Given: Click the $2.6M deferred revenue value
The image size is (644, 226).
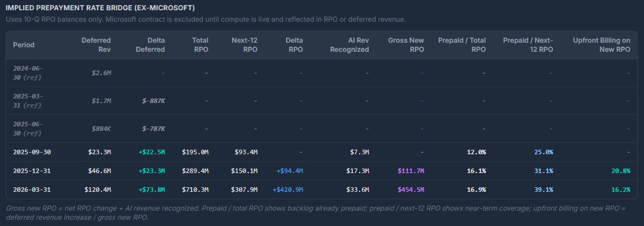Looking at the screenshot, I should coord(101,73).
